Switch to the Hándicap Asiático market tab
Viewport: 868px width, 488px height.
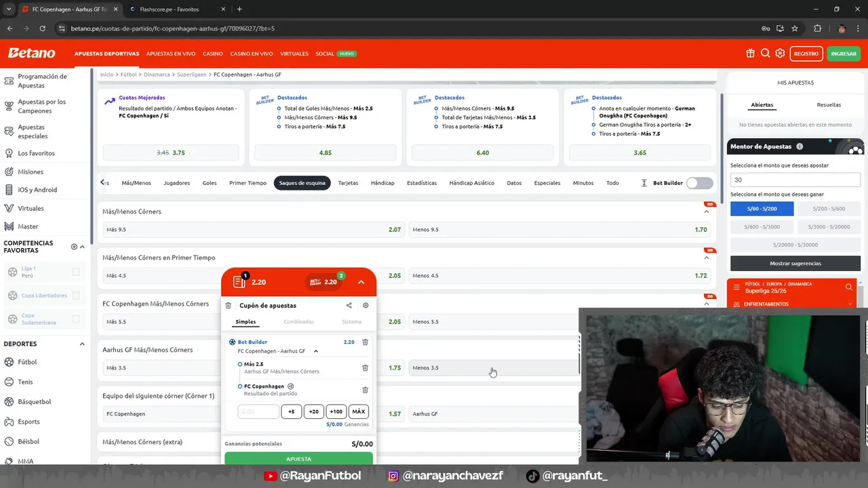471,183
